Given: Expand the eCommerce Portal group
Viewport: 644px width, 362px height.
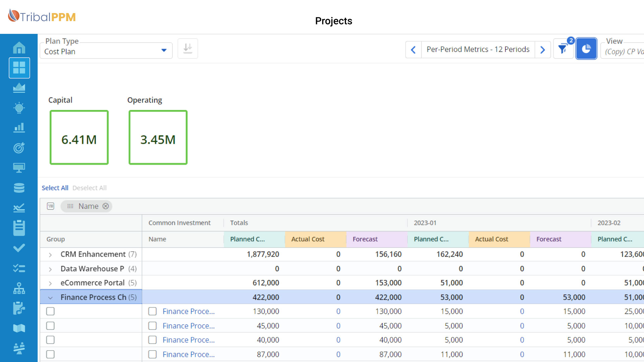Looking at the screenshot, I should click(50, 283).
